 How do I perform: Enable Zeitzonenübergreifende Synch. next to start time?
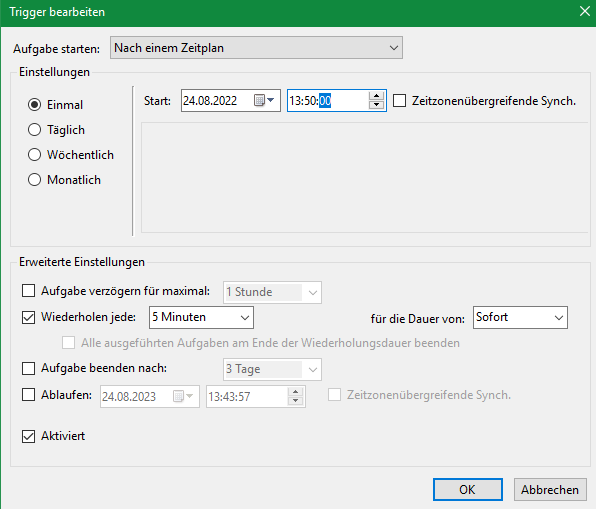pyautogui.click(x=399, y=101)
